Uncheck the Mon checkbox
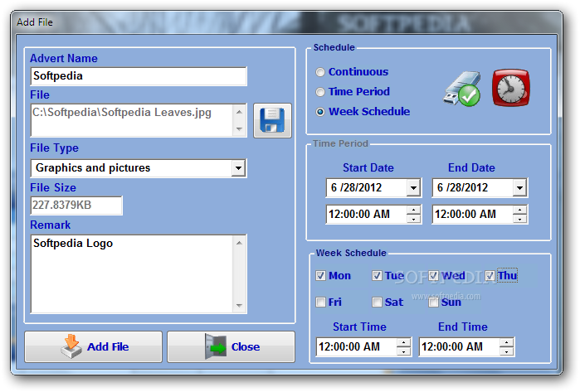 point(320,276)
